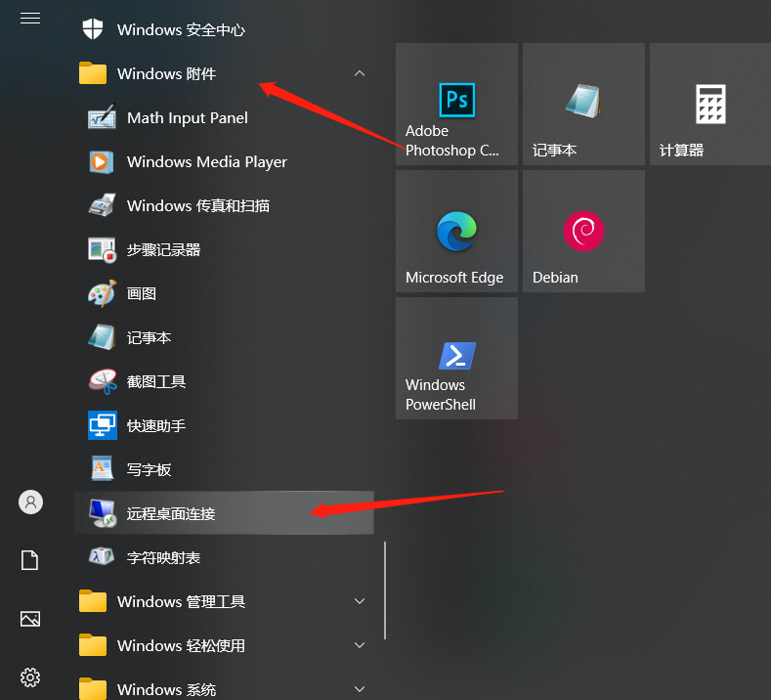771x700 pixels.
Task: Click the "步骤记录器" text label
Action: pyautogui.click(x=164, y=250)
